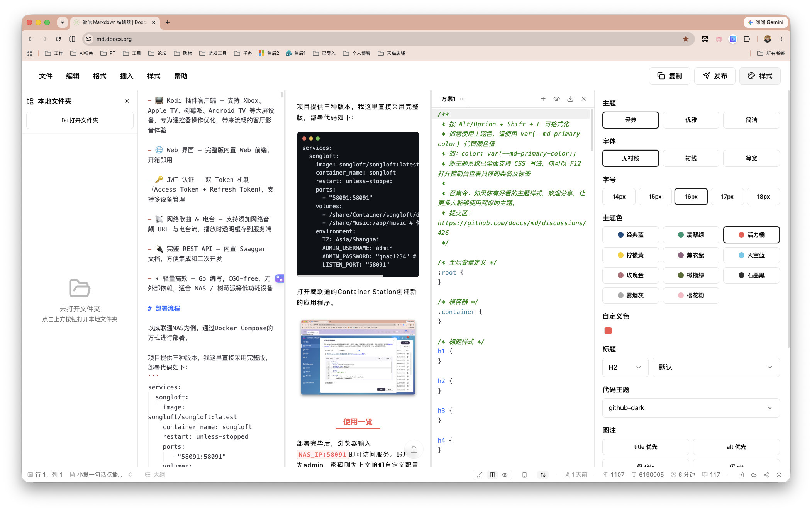The image size is (812, 511).
Task: Open the AI相关 bookmark folder
Action: pos(81,53)
